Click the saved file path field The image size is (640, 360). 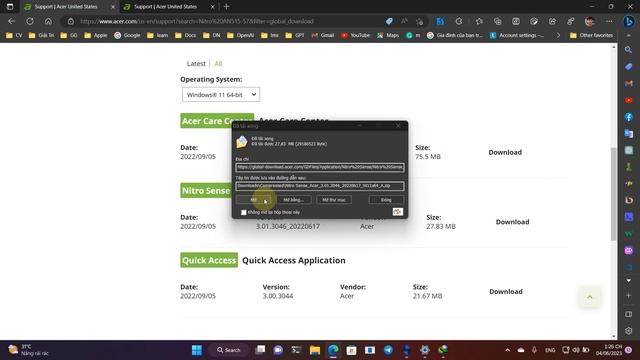[x=320, y=186]
